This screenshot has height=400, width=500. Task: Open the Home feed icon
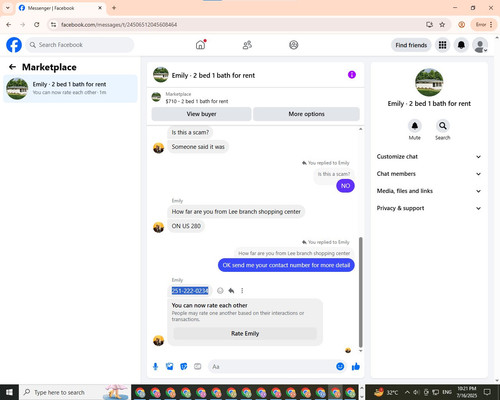[200, 45]
